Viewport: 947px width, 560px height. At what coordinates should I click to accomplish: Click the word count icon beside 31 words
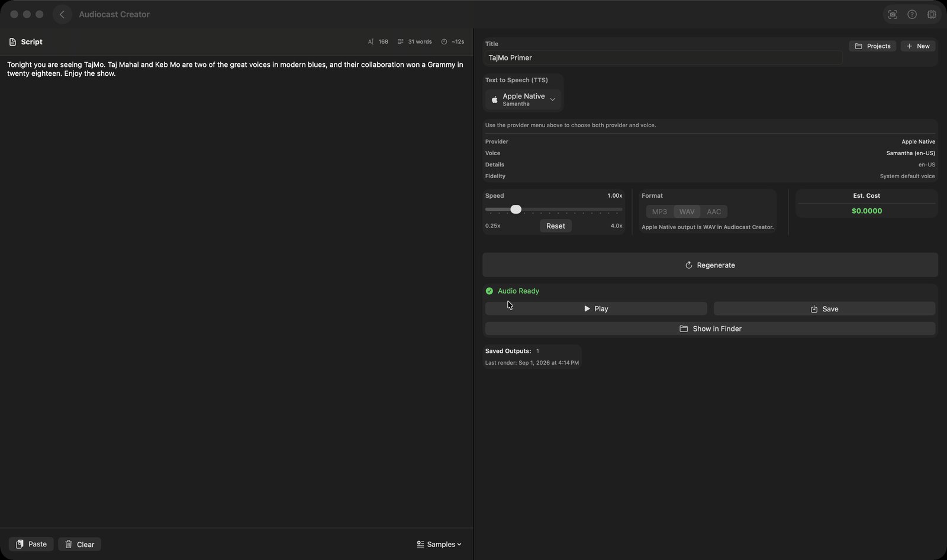point(401,42)
